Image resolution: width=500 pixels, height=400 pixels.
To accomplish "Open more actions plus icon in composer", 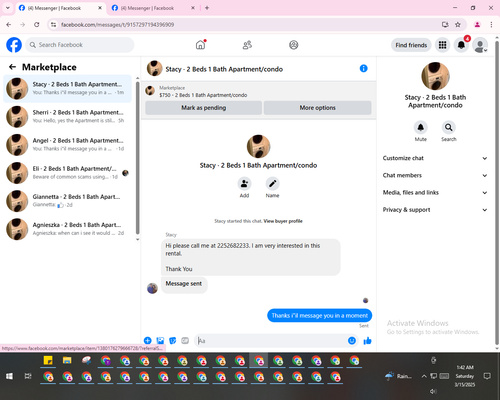I will [148, 340].
